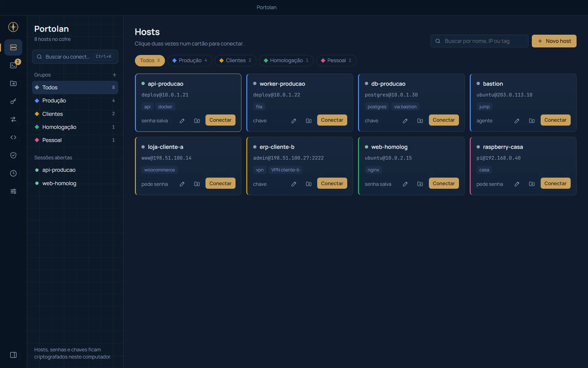Click the Portolan compass logo

(13, 27)
